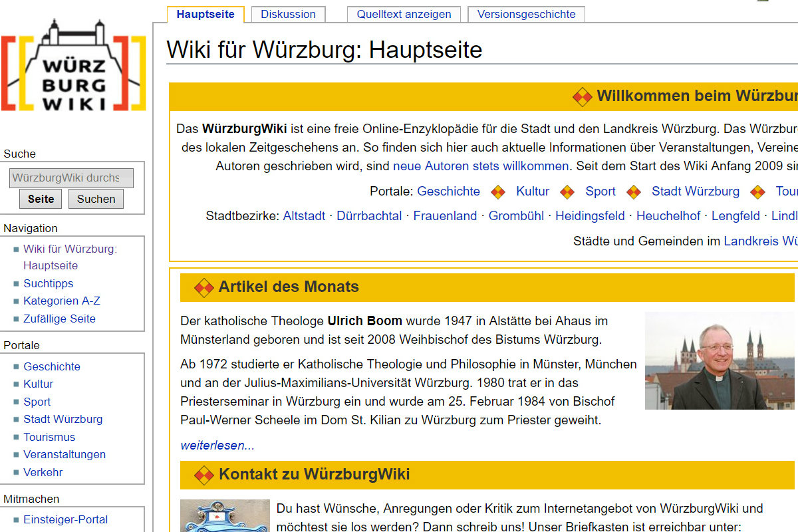798x532 pixels.
Task: Open Wiki für Würzburg: Hauptseite sidebar link
Action: 70,257
